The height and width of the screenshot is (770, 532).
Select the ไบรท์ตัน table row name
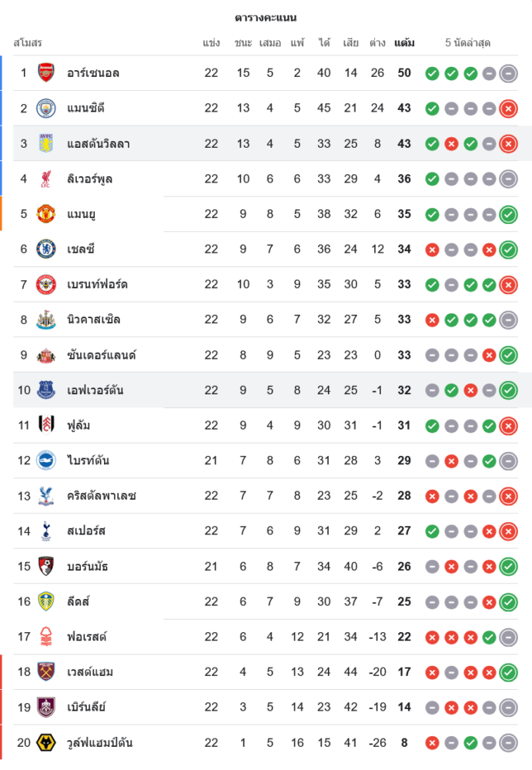(88, 460)
